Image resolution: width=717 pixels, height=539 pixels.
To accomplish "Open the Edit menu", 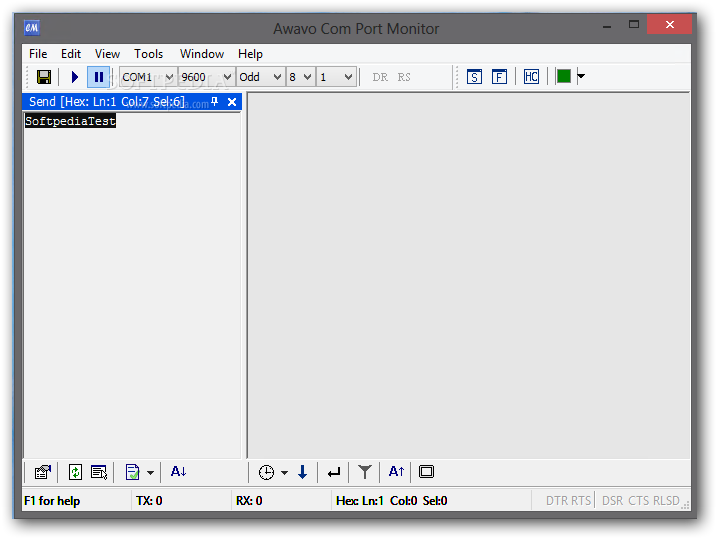I will click(x=71, y=54).
